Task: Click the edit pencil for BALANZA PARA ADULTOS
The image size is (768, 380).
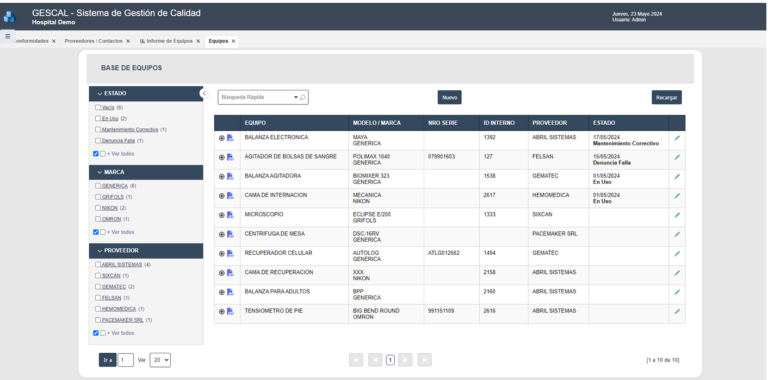Action: point(677,292)
